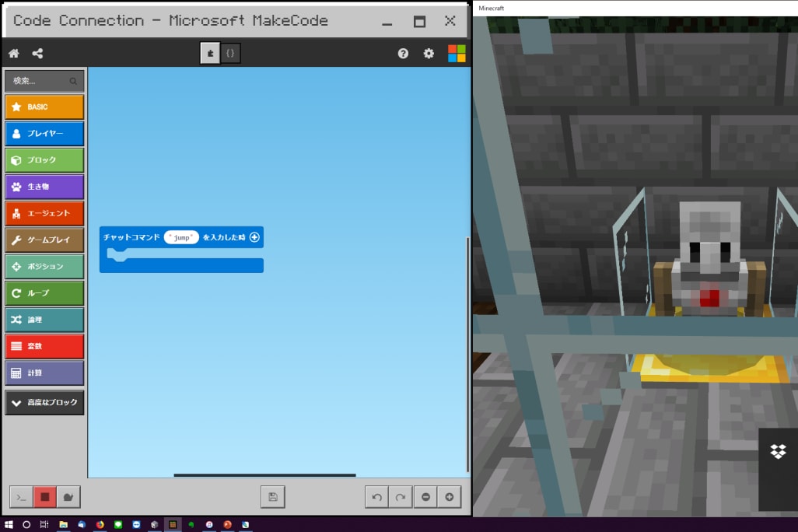
Task: Open the プレイヤー block category
Action: pos(44,134)
